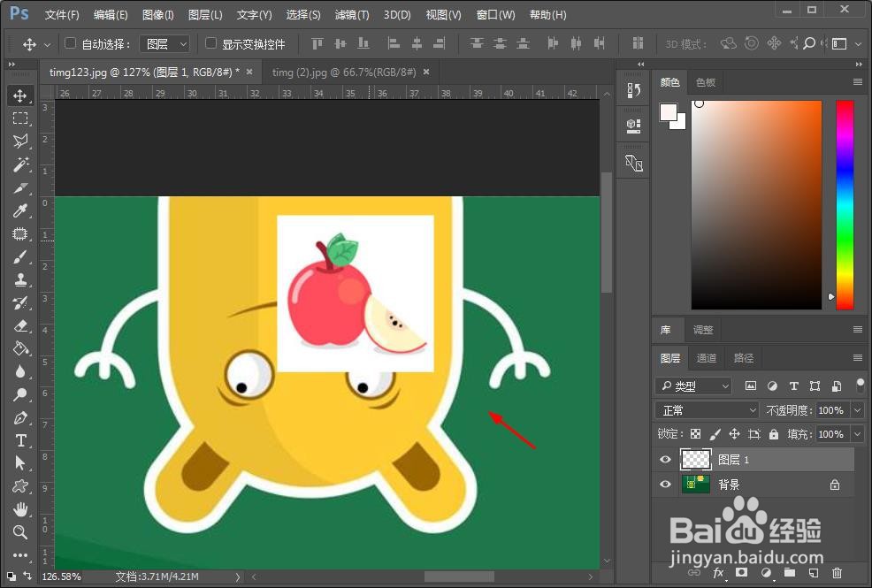The width and height of the screenshot is (872, 588).
Task: Select the Magic Wand tool
Action: tap(20, 164)
